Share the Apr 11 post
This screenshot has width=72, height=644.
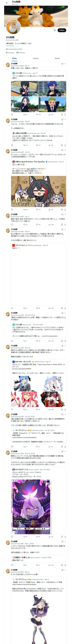click(x=65, y=115)
